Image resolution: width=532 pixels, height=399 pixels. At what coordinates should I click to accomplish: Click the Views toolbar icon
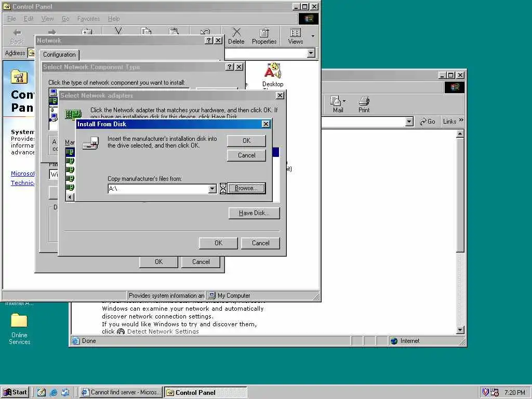(x=296, y=36)
